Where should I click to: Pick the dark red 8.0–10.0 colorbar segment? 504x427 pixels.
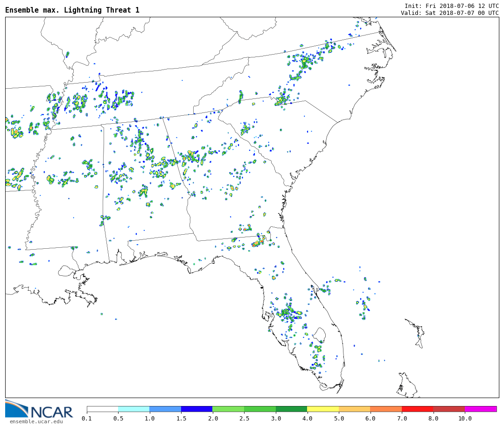coord(449,409)
